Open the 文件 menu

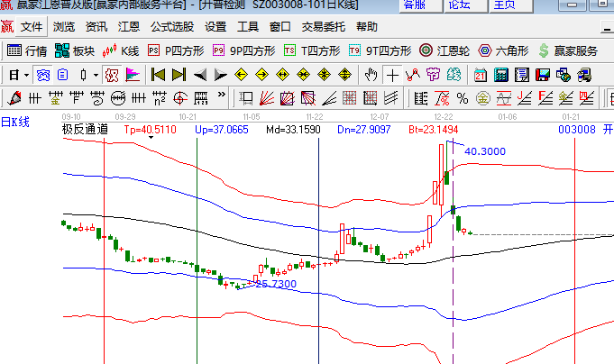tap(32, 27)
